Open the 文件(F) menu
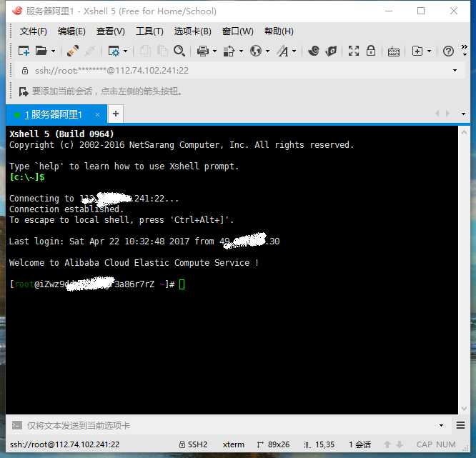Image resolution: width=476 pixels, height=458 pixels. pos(33,31)
